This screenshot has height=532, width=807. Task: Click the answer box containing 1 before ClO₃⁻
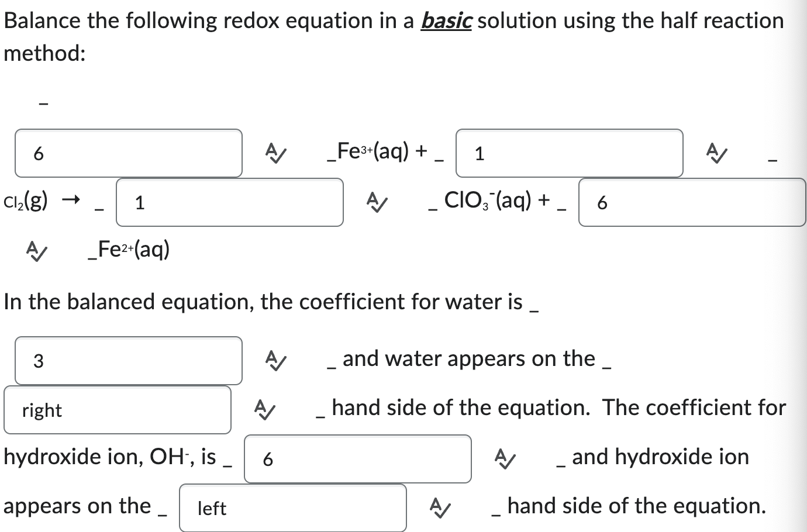click(x=230, y=202)
